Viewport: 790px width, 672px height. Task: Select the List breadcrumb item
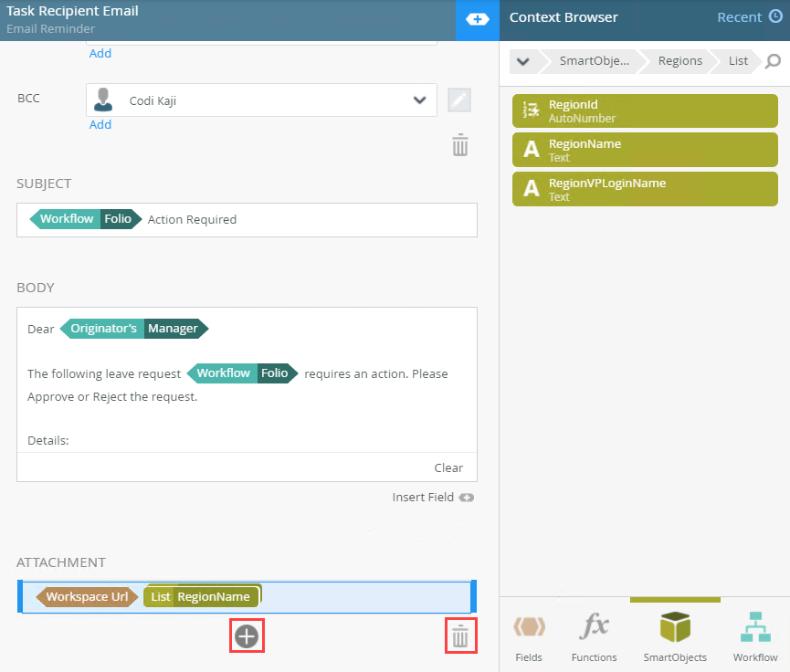pos(738,61)
